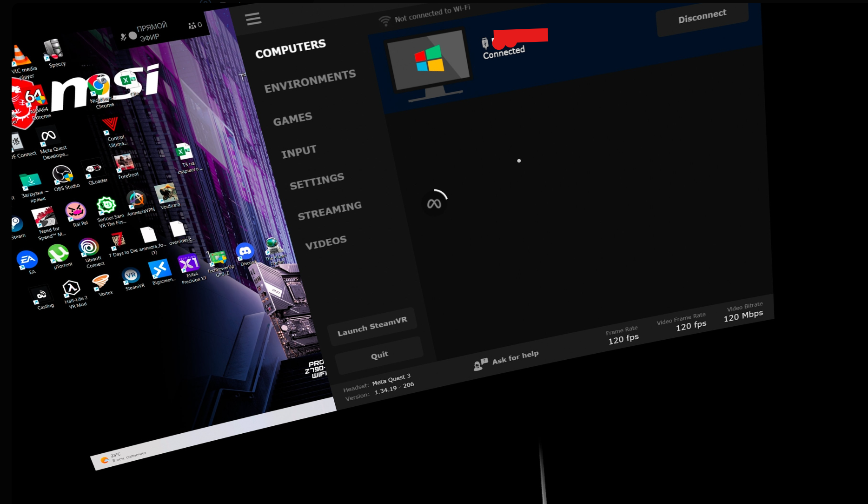Go to the GAMES tab

click(292, 119)
